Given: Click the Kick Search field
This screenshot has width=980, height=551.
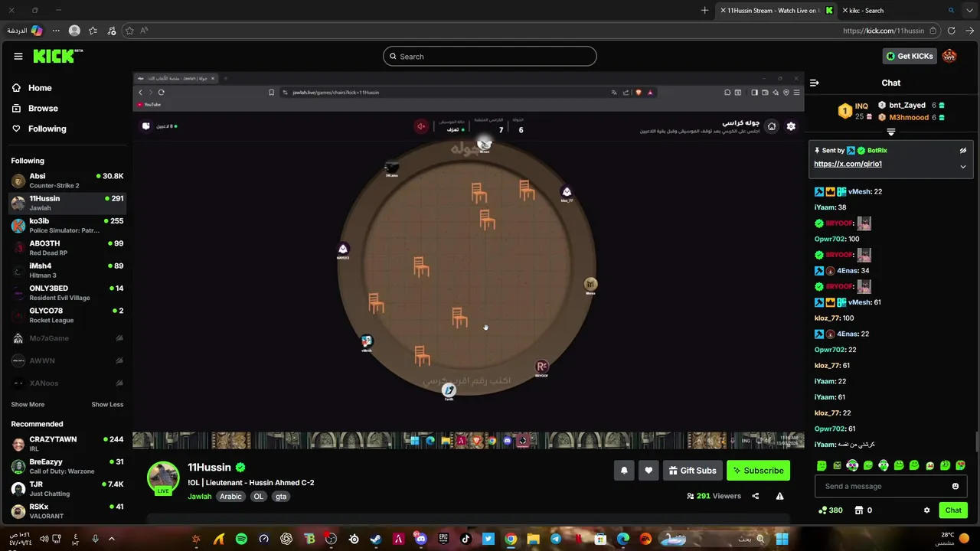Looking at the screenshot, I should (490, 56).
